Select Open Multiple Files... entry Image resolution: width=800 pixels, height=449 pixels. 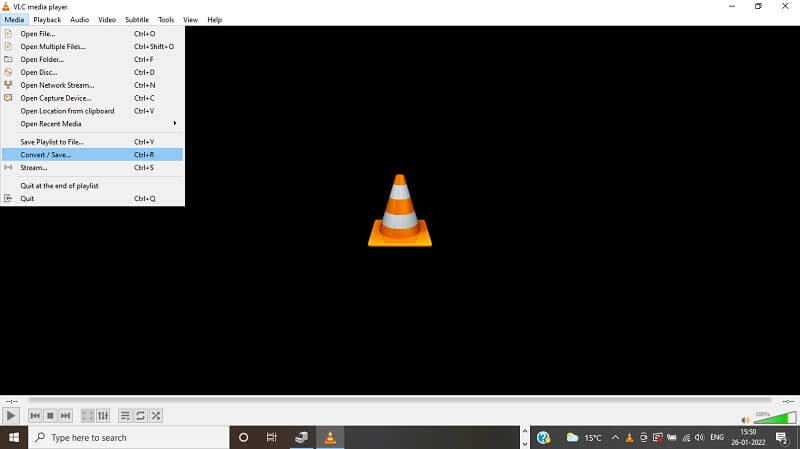click(x=92, y=46)
